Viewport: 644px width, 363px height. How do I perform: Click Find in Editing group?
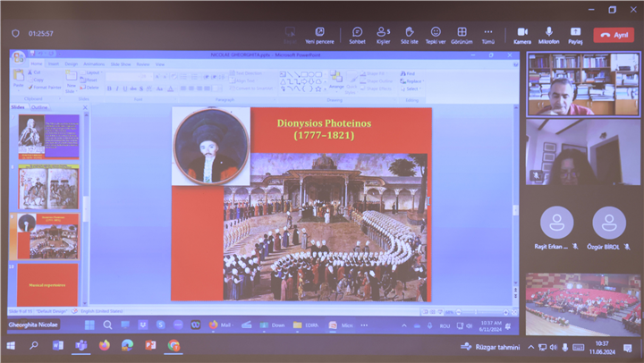coord(408,74)
